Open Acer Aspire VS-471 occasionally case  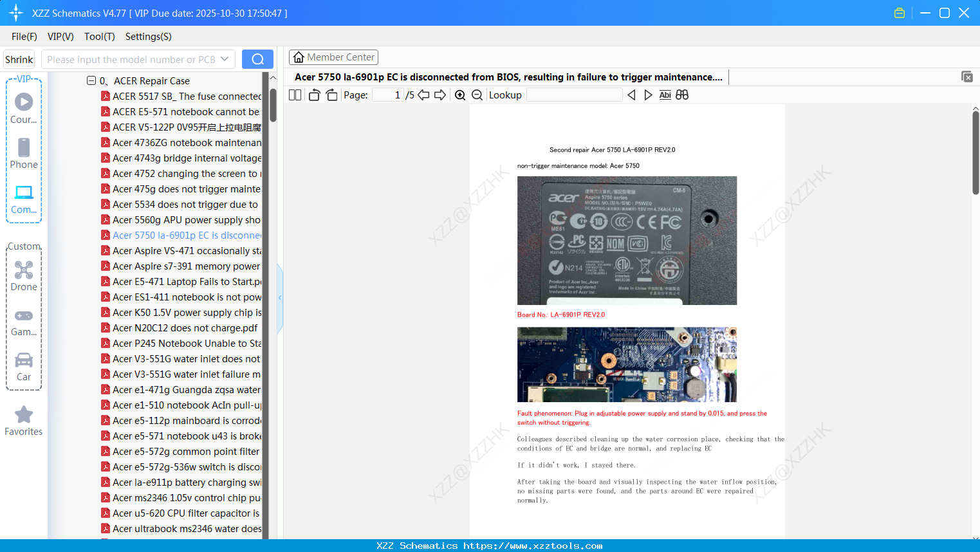click(x=181, y=250)
